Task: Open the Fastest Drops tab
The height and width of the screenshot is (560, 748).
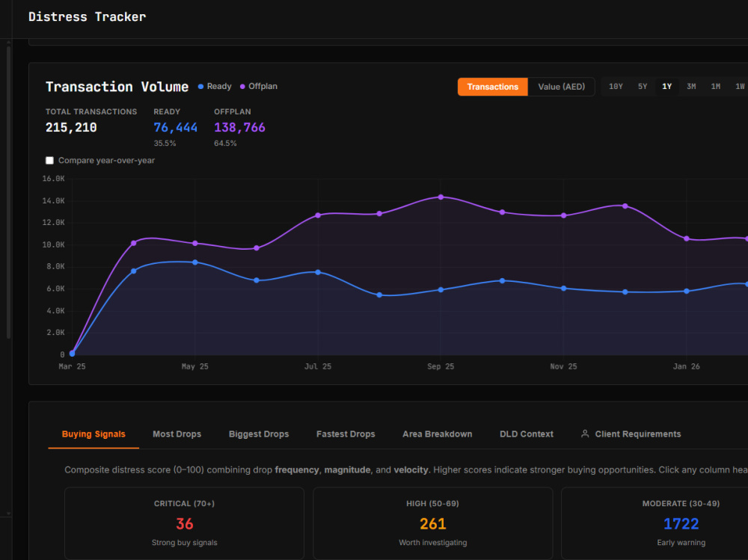Action: pos(346,434)
